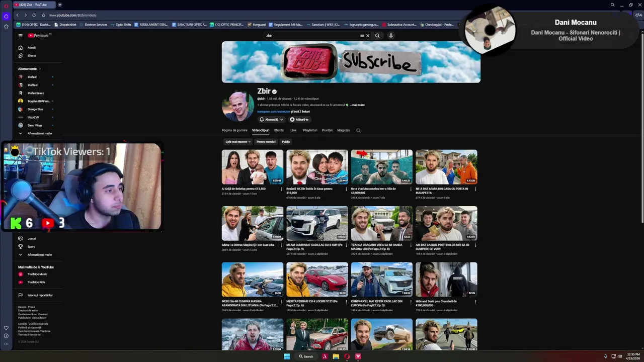Image resolution: width=644 pixels, height=362 pixels.
Task: Open the Postări tab
Action: pyautogui.click(x=327, y=130)
